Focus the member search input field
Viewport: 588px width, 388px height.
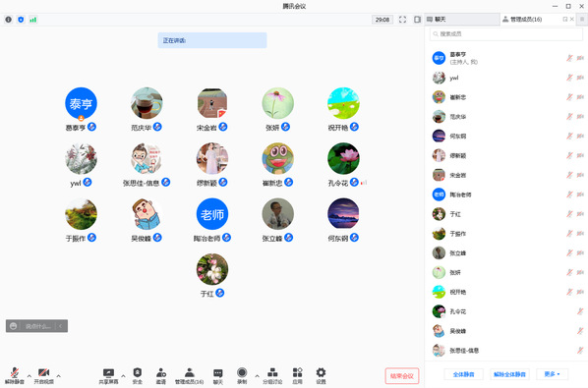point(505,34)
